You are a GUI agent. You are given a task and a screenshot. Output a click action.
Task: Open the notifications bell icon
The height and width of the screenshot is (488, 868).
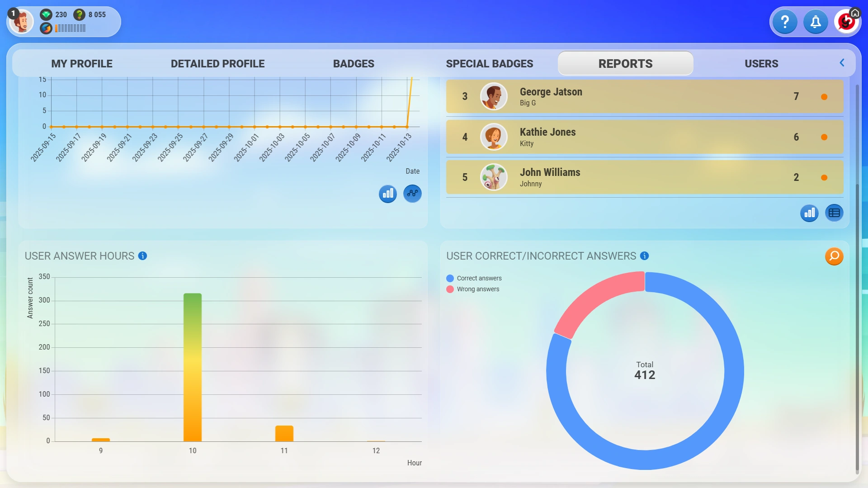815,21
